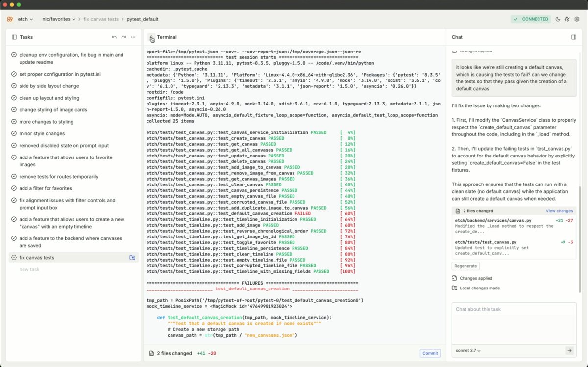Click the View changes link
Screen dimensions: 588x367
(x=559, y=211)
